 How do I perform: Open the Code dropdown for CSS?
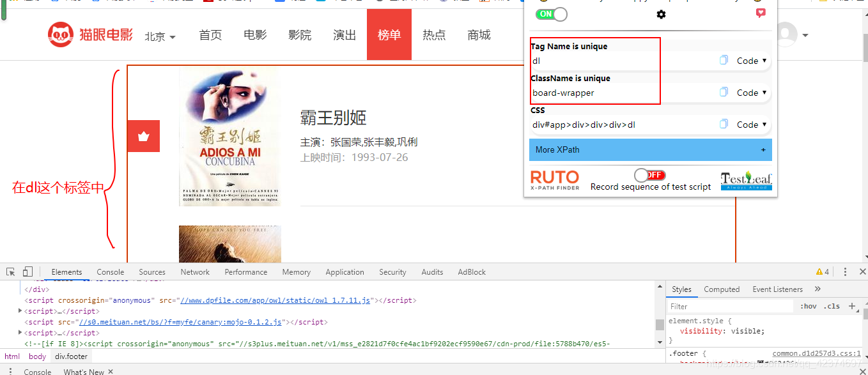point(752,125)
